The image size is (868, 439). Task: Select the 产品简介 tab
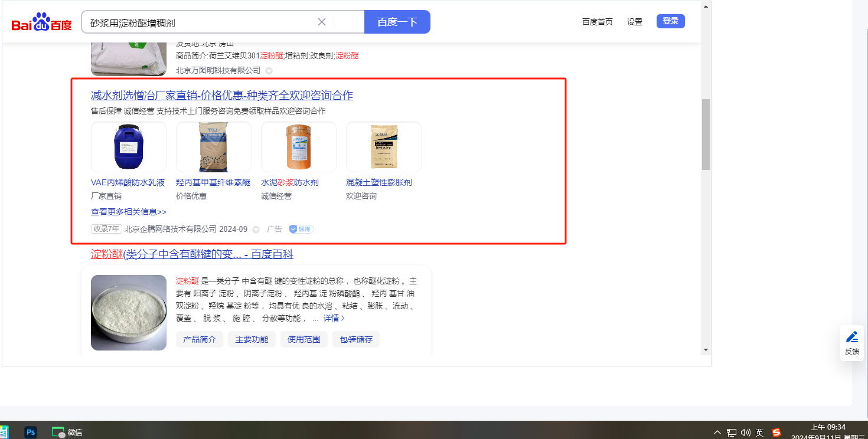coord(200,339)
